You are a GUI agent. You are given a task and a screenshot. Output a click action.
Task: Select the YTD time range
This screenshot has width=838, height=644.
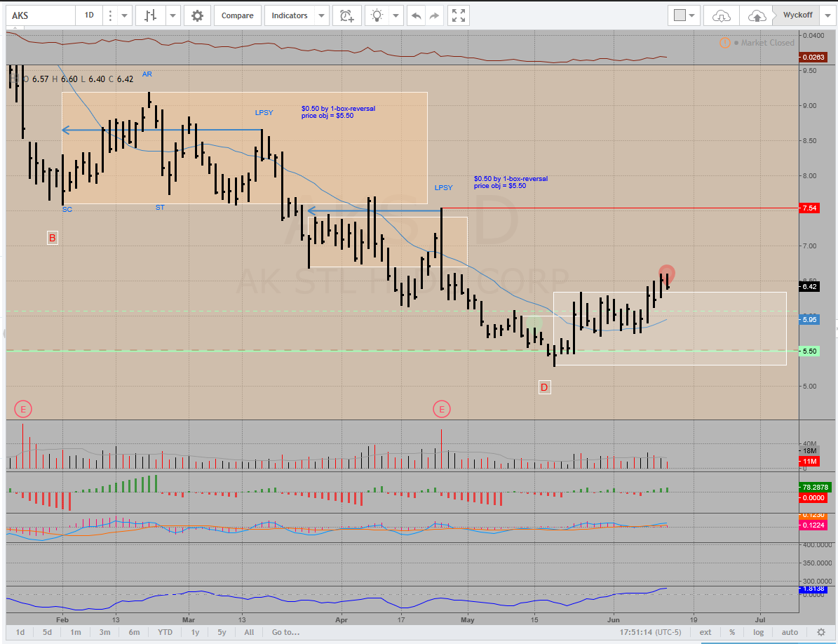pos(165,632)
